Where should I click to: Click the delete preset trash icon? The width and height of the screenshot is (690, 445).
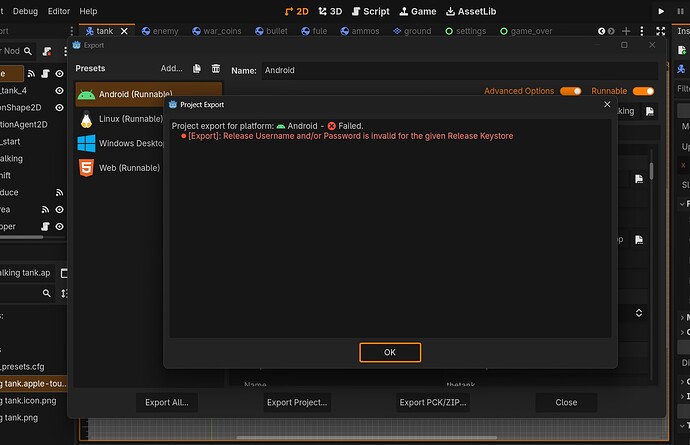click(x=215, y=68)
